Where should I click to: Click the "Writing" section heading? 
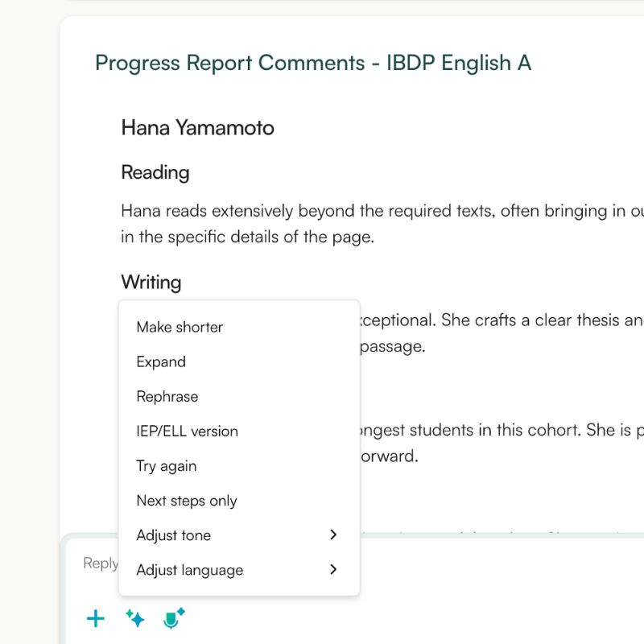(151, 282)
